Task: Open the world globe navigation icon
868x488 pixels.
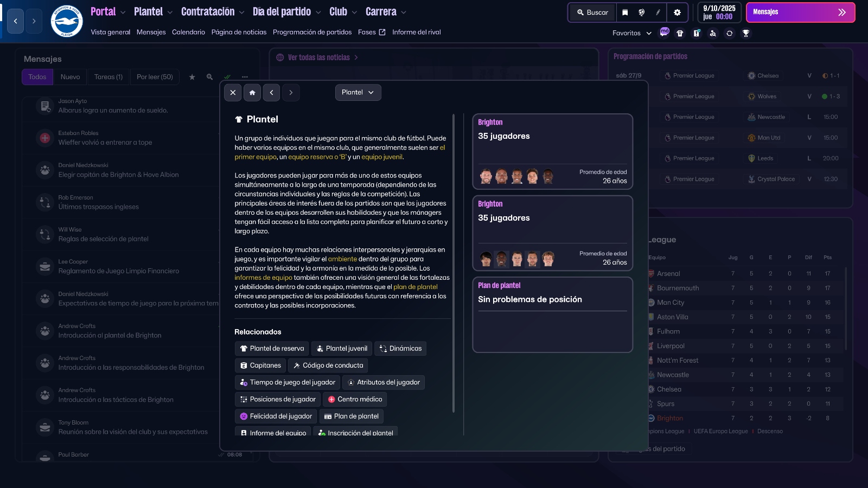Action: [x=641, y=12]
